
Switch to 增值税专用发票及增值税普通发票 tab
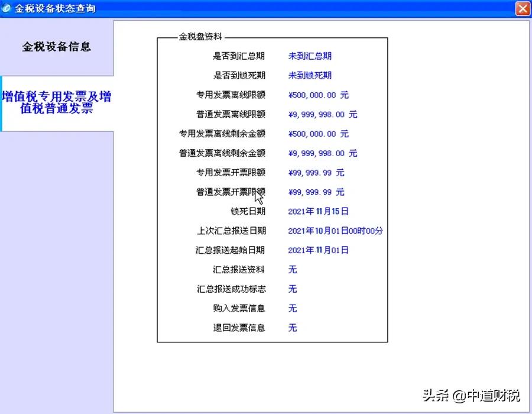[57, 102]
